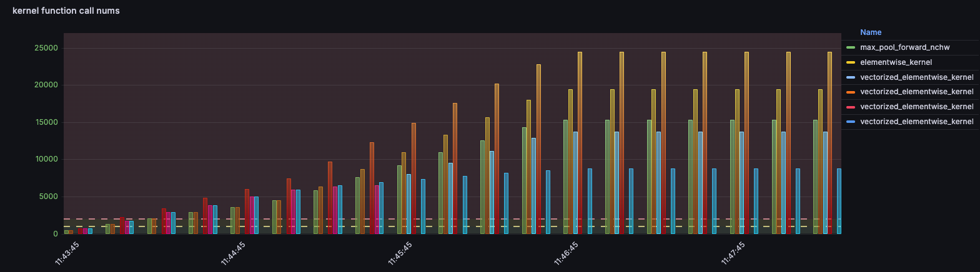Image resolution: width=980 pixels, height=272 pixels.
Task: Toggle max_pool_forward_nchw series visibility by name
Action: [x=904, y=47]
